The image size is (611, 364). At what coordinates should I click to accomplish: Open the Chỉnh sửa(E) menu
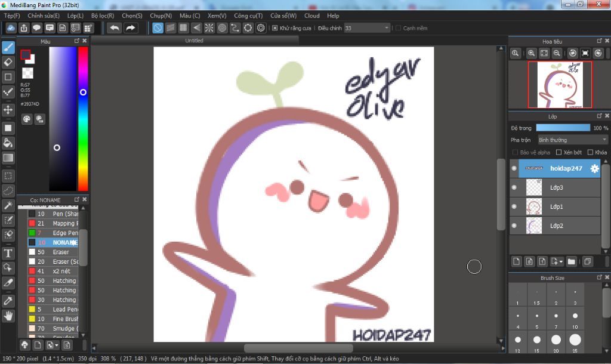coord(44,16)
